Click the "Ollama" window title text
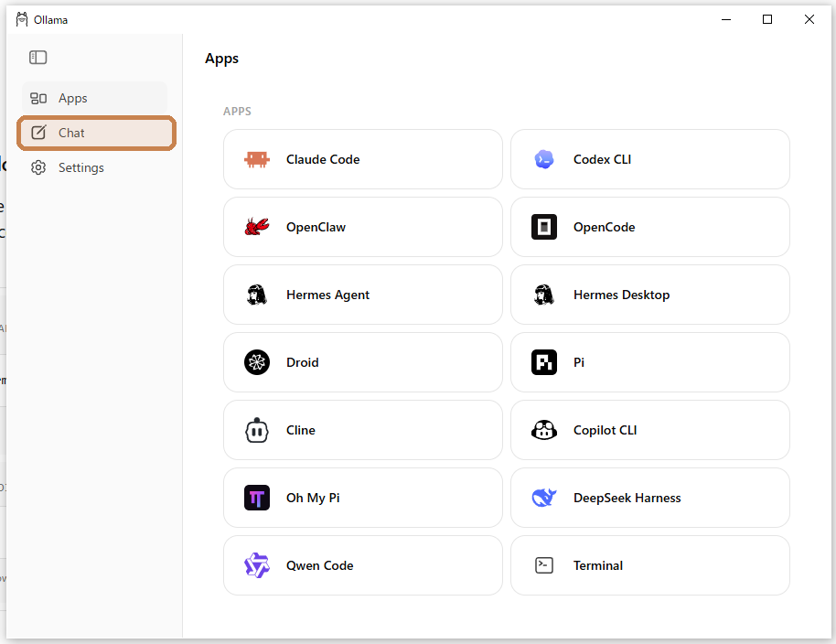This screenshot has width=836, height=644. [50, 20]
